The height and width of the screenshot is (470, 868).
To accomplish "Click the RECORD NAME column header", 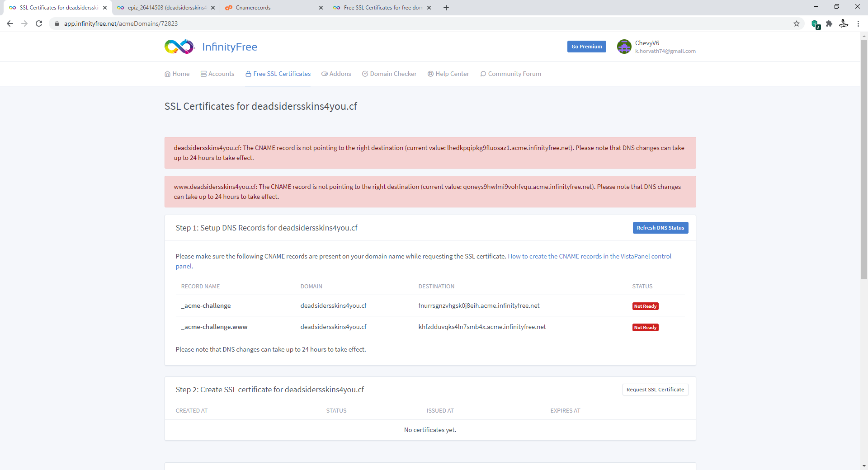I will tap(200, 287).
